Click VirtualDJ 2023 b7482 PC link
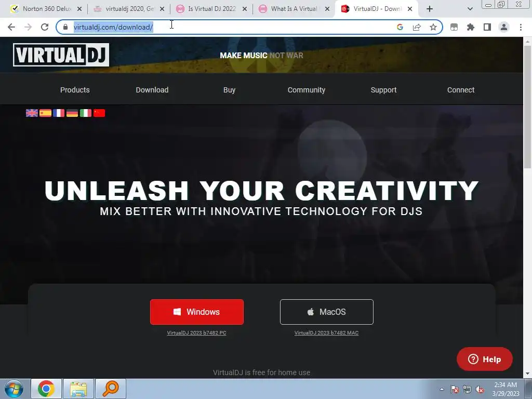Image resolution: width=532 pixels, height=399 pixels. click(197, 333)
